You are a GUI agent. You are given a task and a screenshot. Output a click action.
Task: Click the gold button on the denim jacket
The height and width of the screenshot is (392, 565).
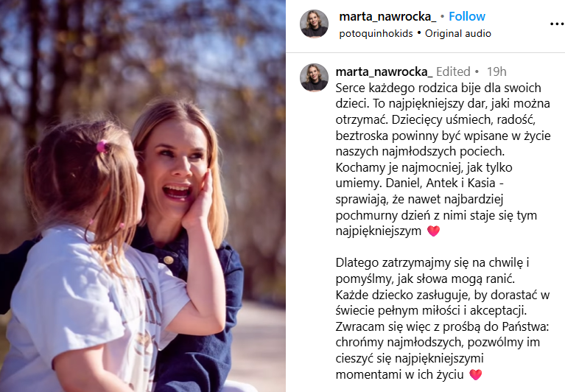click(x=168, y=260)
